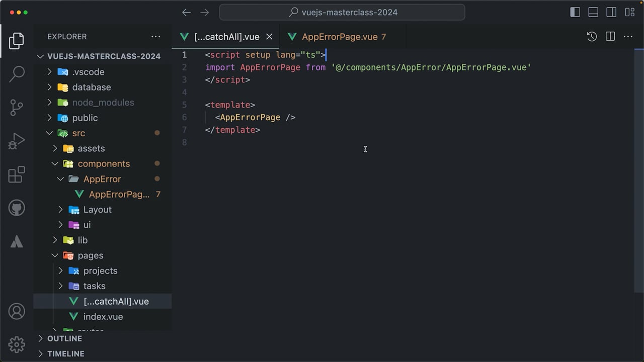The height and width of the screenshot is (362, 644).
Task: Click the Vue icon beside index.vue
Action: click(x=74, y=317)
